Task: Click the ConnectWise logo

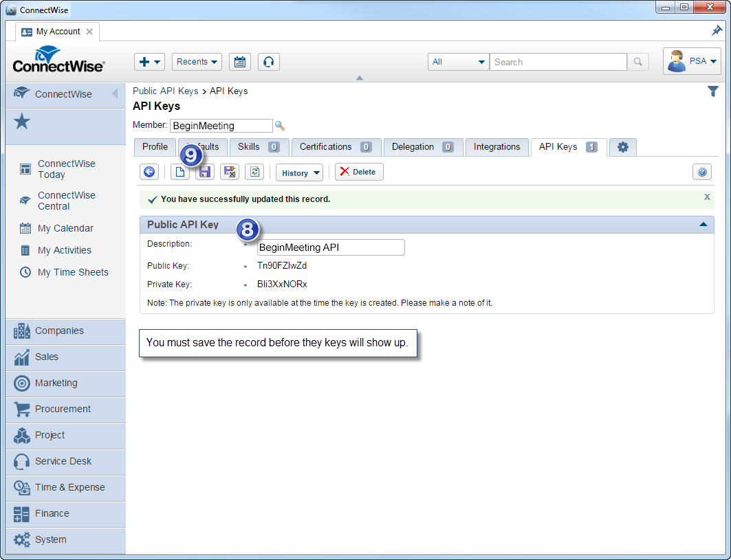Action: pyautogui.click(x=58, y=60)
